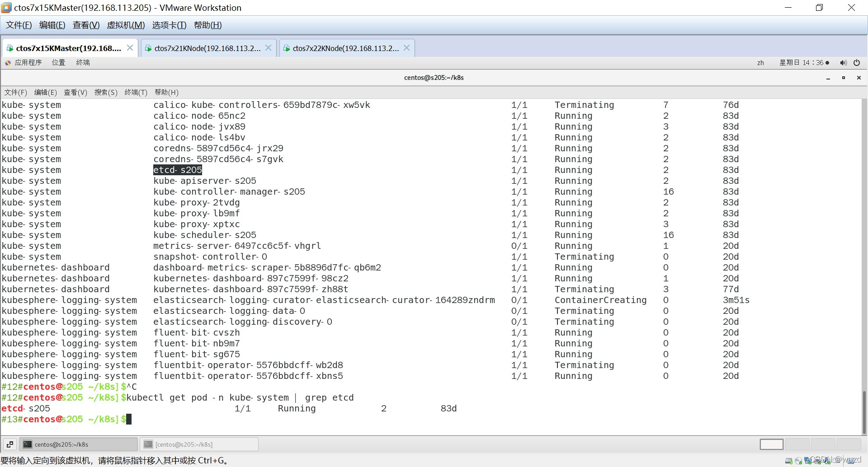Open the zh input method indicator
The height and width of the screenshot is (467, 868).
coord(760,63)
